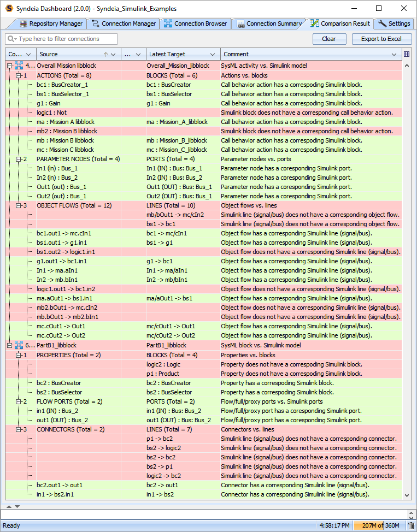
Task: Open the Latest Target column dropdown arrow
Action: tap(213, 54)
